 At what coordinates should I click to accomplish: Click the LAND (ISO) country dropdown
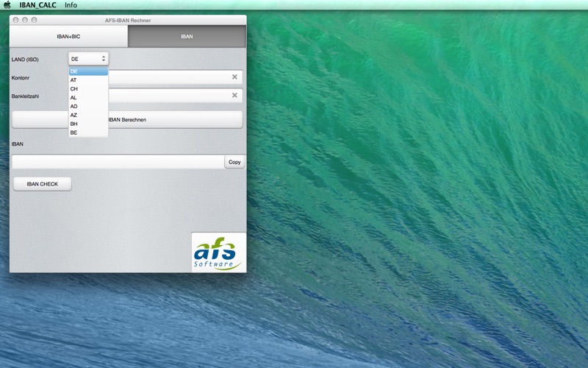point(88,59)
